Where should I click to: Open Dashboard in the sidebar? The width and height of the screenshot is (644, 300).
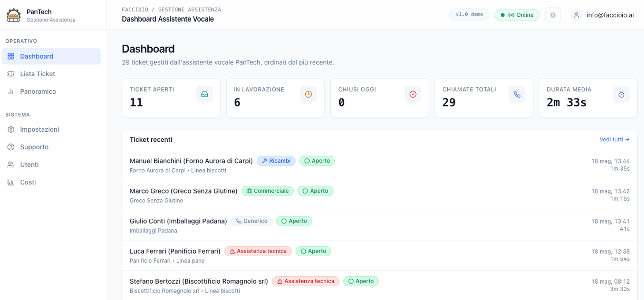[x=51, y=56]
